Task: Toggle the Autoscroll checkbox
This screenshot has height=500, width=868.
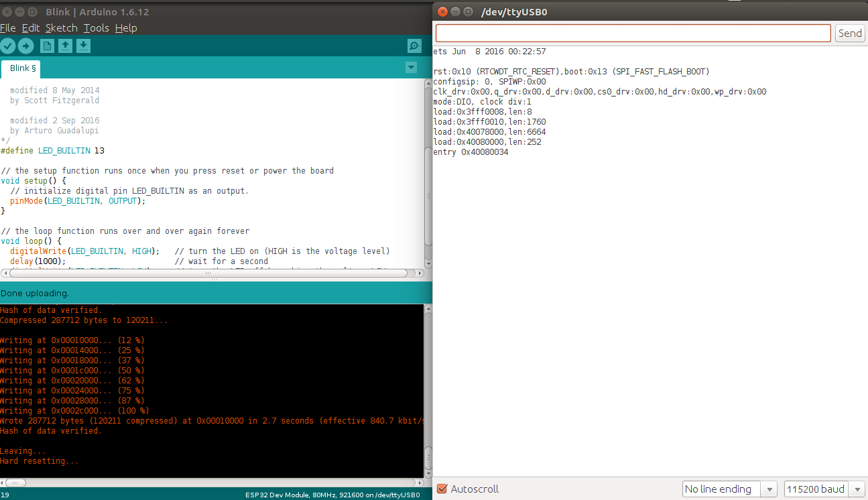Action: point(442,489)
